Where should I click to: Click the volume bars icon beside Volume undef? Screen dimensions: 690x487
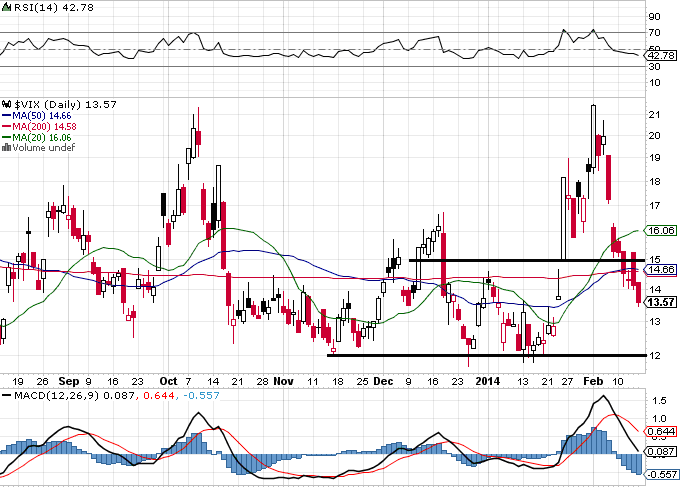coord(7,148)
